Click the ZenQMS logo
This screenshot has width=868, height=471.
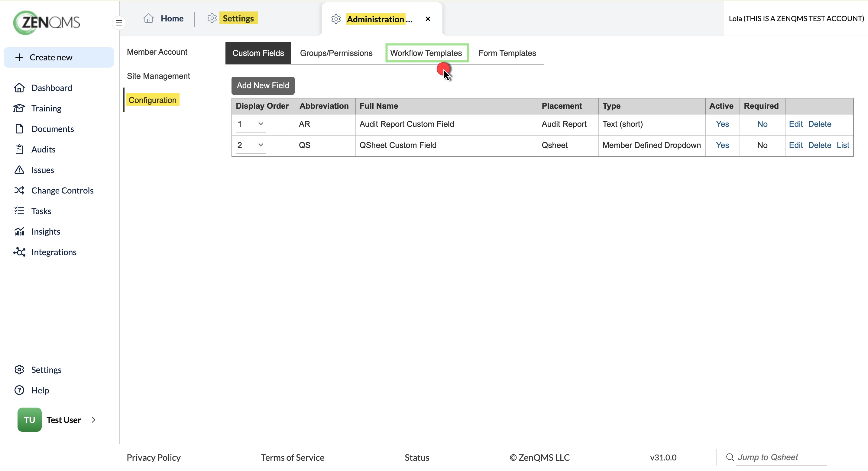coord(47,22)
